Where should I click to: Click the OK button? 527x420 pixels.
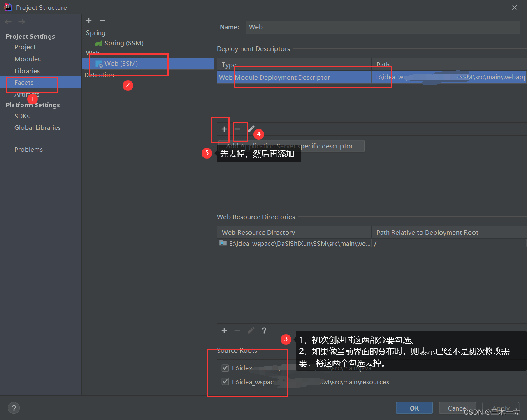click(x=414, y=408)
